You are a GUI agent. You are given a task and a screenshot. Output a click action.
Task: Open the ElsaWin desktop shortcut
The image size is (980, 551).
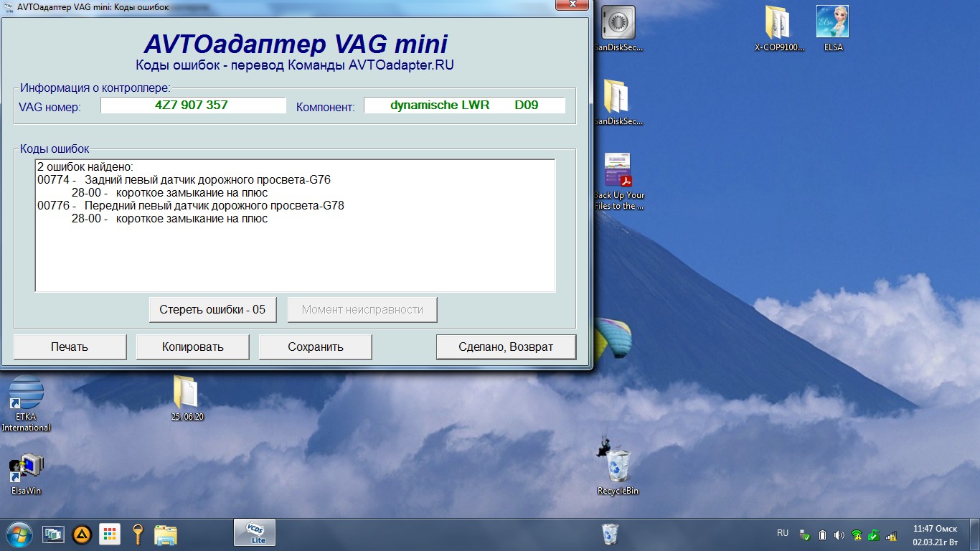(27, 474)
